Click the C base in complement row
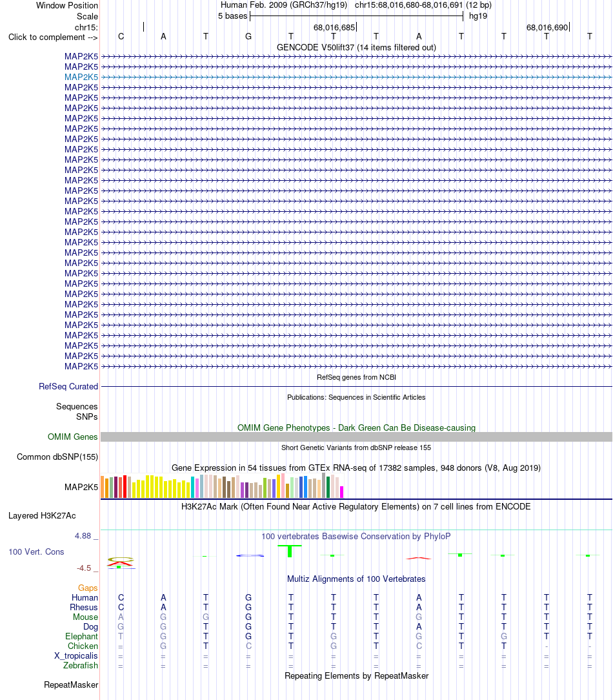Viewport: 613px width, 700px height. tap(121, 37)
